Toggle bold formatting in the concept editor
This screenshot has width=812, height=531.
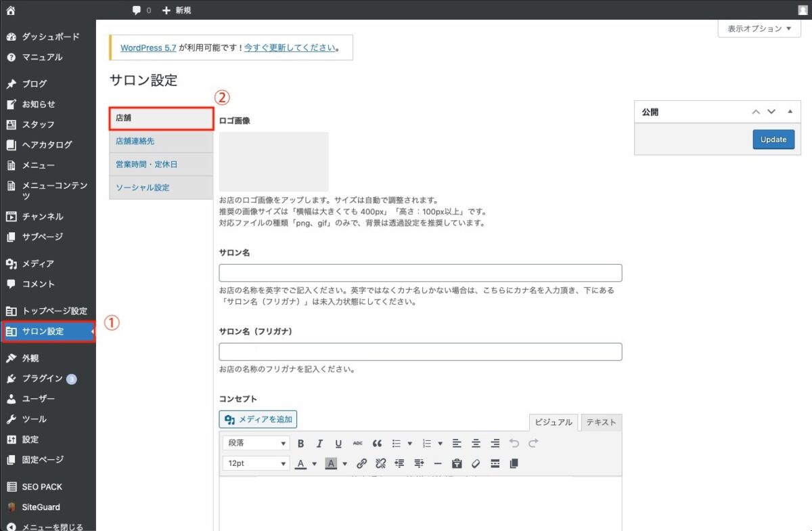tap(300, 444)
